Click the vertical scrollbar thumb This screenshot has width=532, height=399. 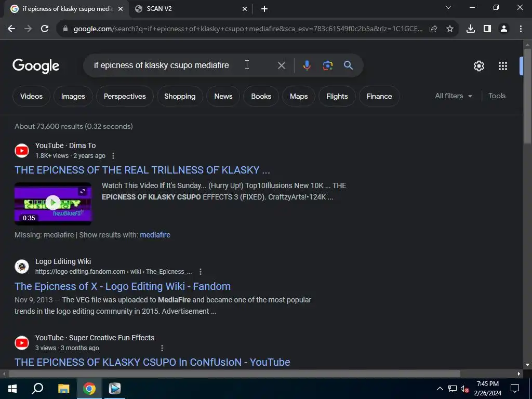click(x=527, y=96)
